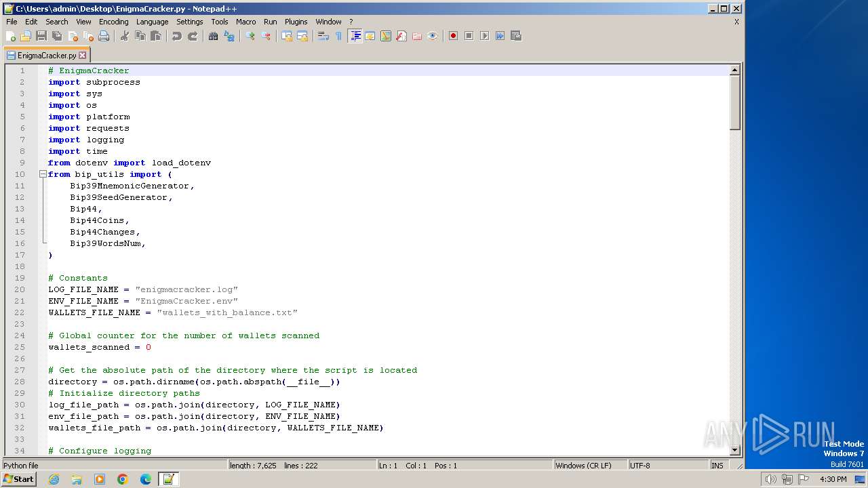Toggle Folder as Workspace panel icon
This screenshot has height=488, width=868.
tap(417, 36)
